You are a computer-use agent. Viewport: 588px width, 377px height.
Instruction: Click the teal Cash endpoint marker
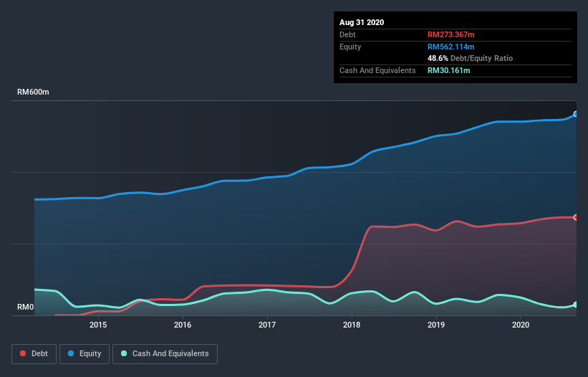pyautogui.click(x=576, y=305)
